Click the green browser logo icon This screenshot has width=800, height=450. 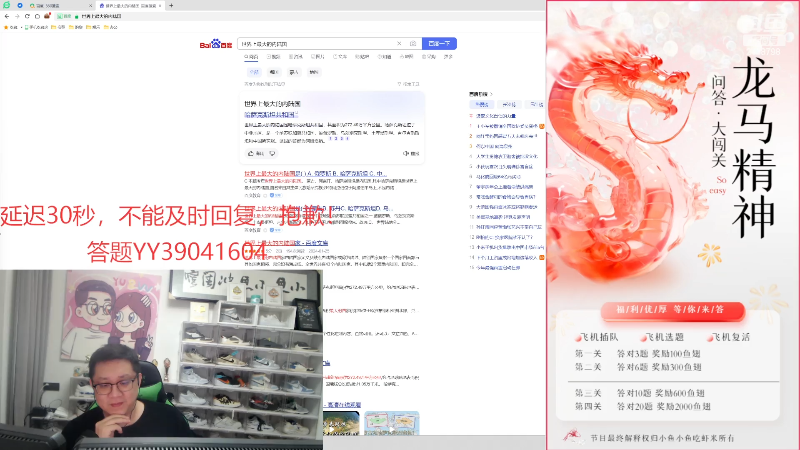coord(6,5)
